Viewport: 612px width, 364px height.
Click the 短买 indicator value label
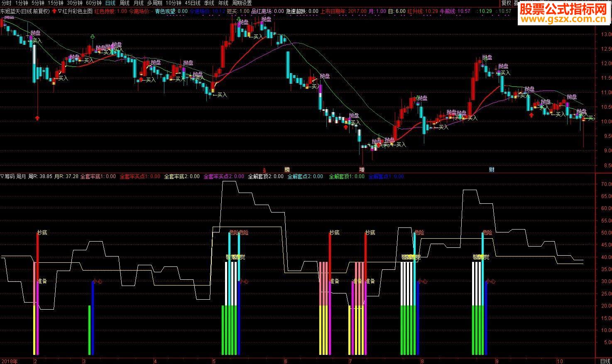pos(238,11)
